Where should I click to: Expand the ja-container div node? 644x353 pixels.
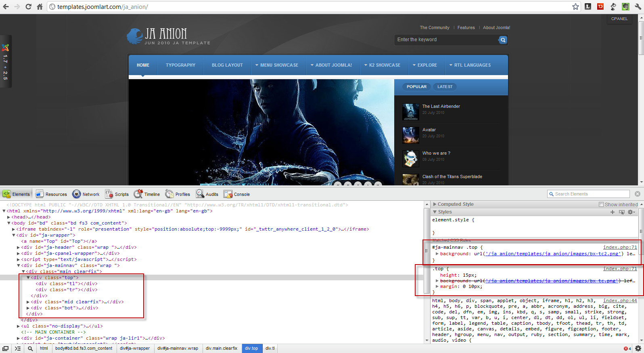18,338
